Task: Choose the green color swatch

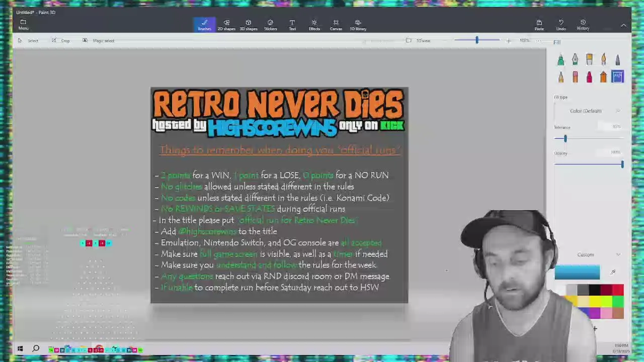Action: pyautogui.click(x=618, y=301)
